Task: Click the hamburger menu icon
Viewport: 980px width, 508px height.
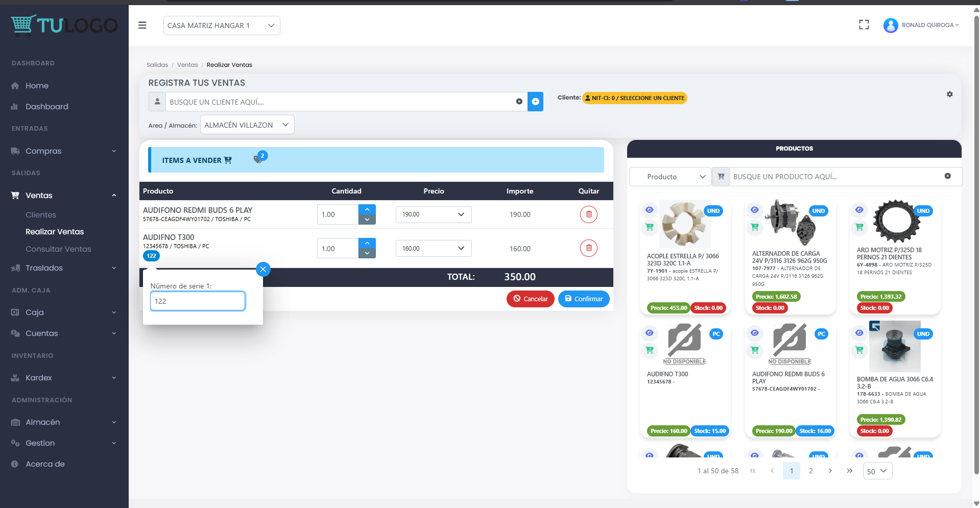Action: 142,26
